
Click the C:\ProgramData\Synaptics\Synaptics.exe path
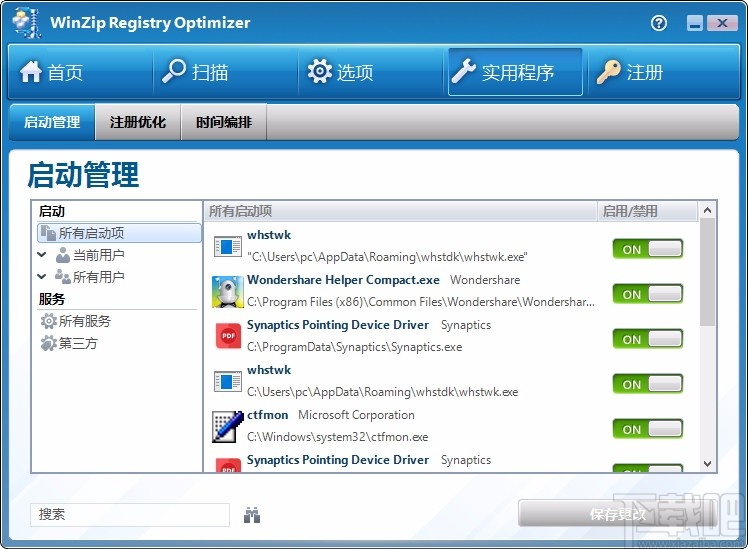pyautogui.click(x=354, y=347)
